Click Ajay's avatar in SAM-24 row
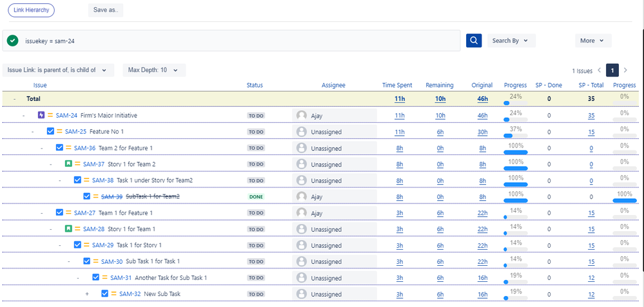The image size is (644, 307). 302,116
